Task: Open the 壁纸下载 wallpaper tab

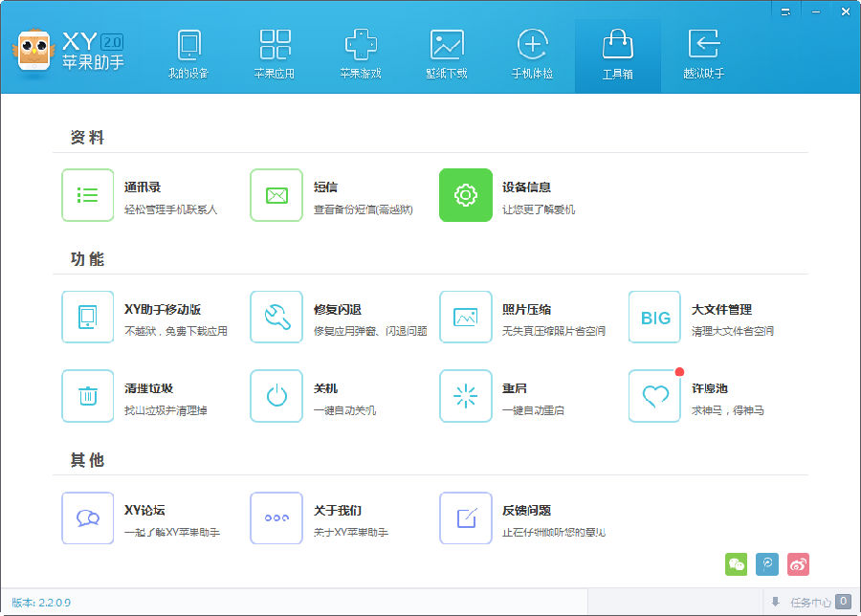Action: pos(447,55)
